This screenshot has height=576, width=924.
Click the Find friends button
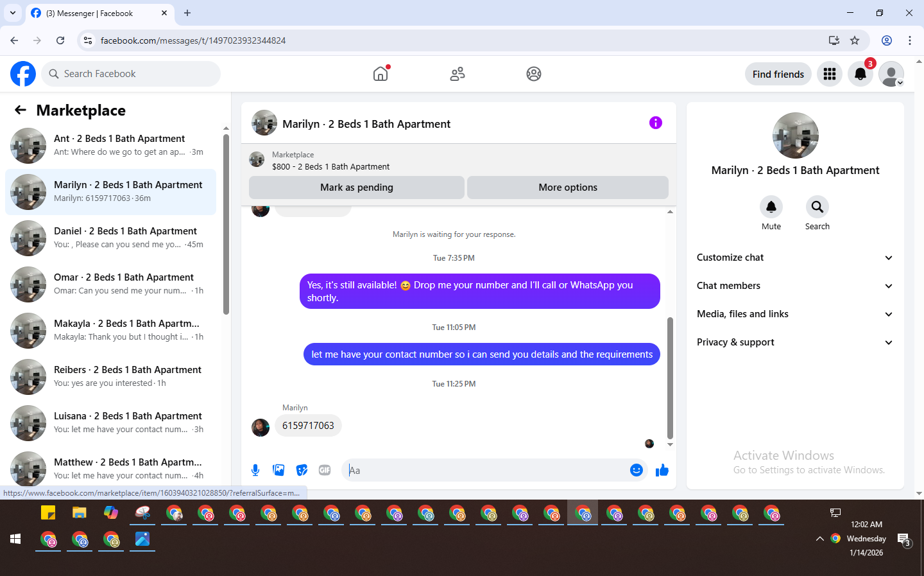[x=778, y=74]
